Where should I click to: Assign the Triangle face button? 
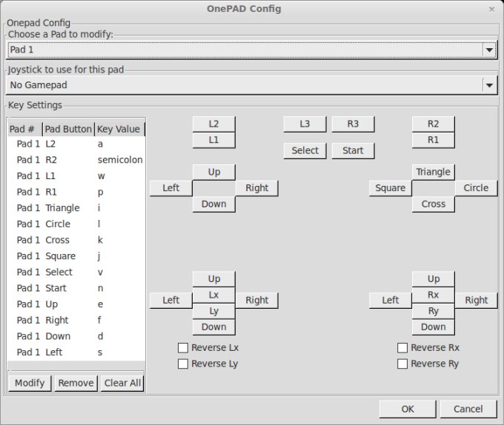click(x=433, y=172)
